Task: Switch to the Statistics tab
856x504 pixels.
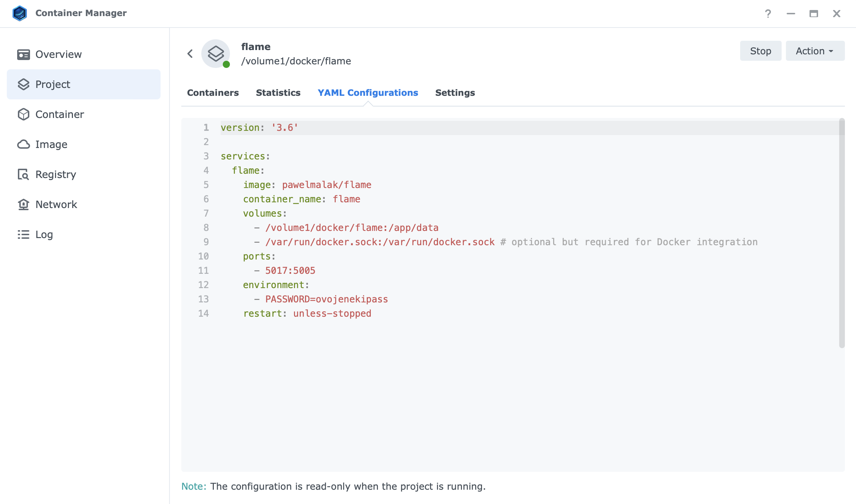Action: point(278,93)
